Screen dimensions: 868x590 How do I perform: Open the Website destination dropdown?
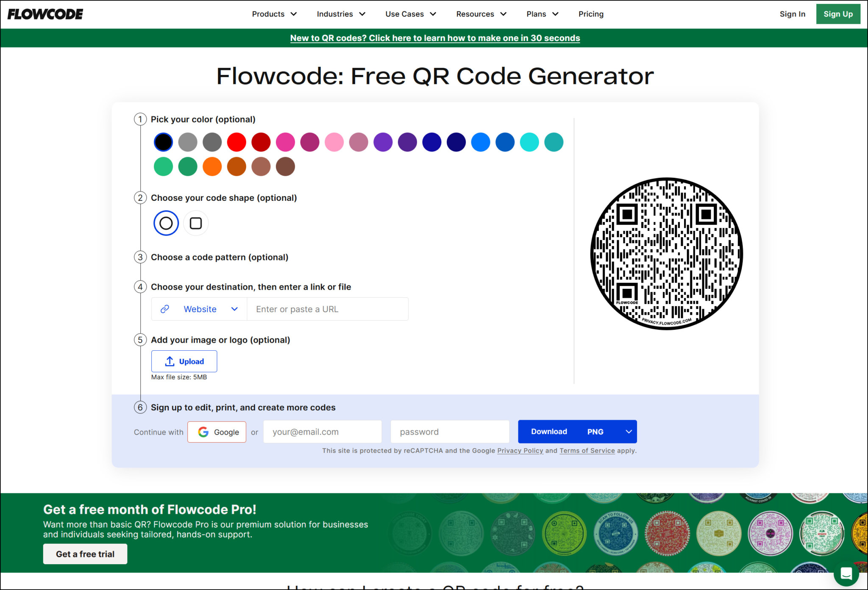pos(199,309)
